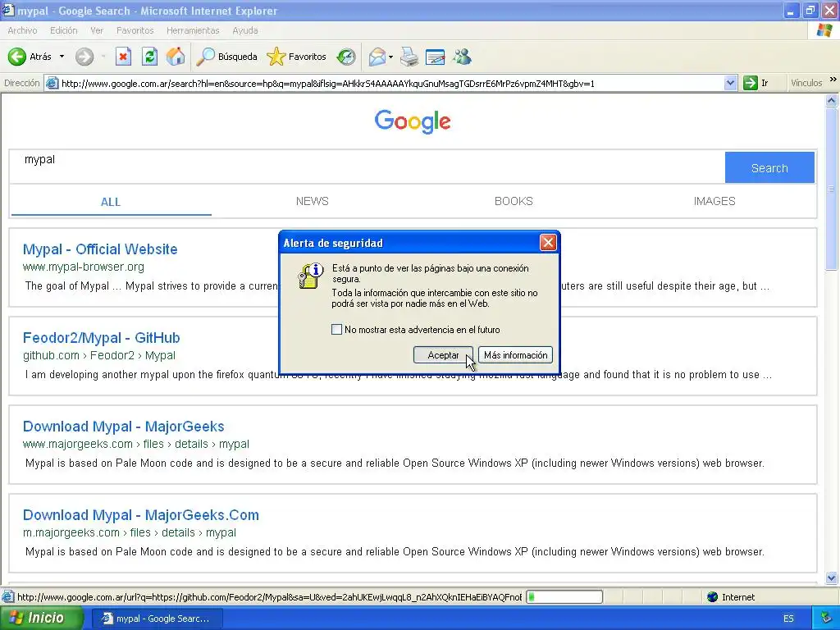Click the page icon in address bar
This screenshot has height=630, width=840.
click(52, 83)
